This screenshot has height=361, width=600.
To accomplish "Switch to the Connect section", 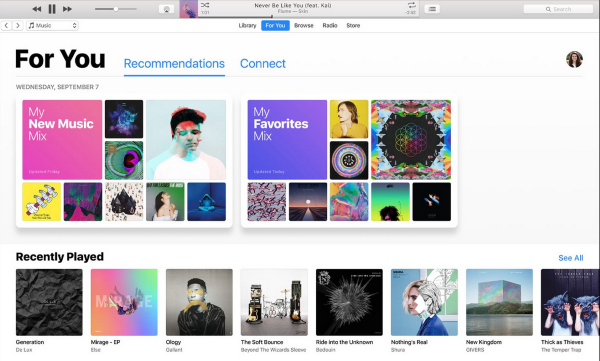I will [263, 64].
